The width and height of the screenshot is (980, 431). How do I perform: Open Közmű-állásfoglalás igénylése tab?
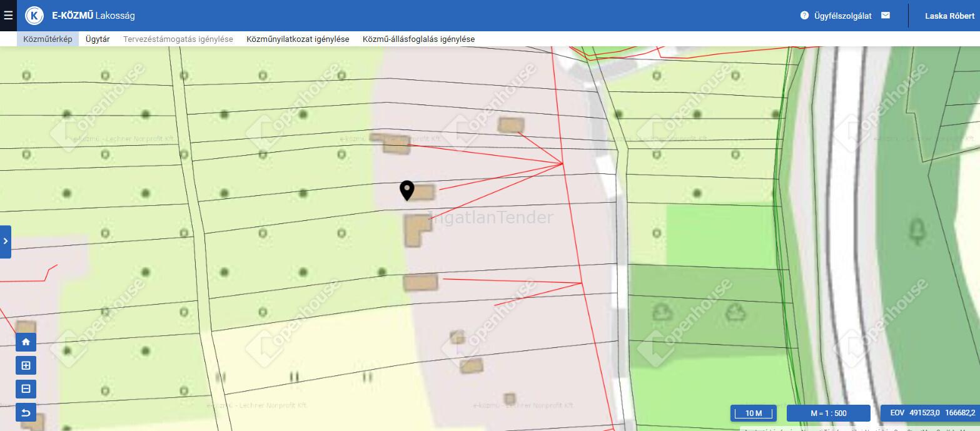coord(418,39)
